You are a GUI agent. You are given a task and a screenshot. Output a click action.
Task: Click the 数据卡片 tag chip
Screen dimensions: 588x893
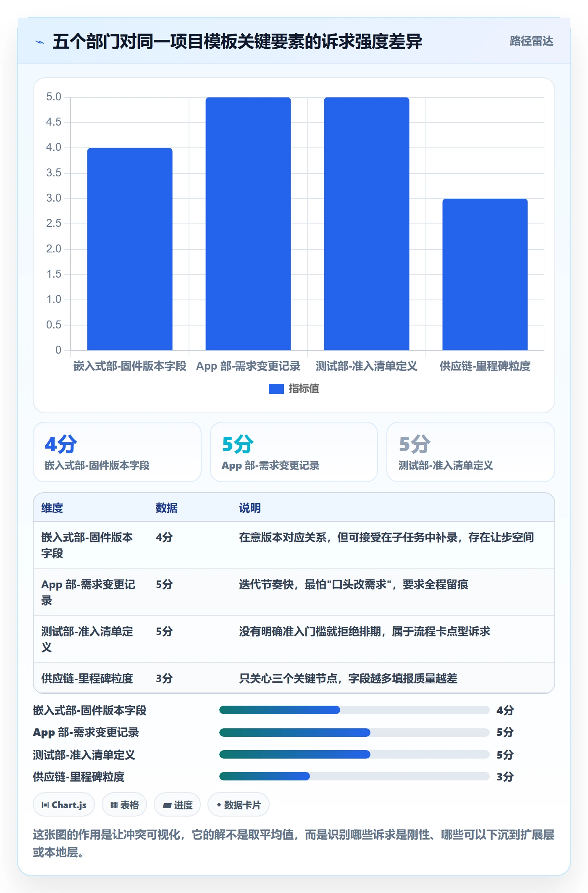tap(239, 805)
